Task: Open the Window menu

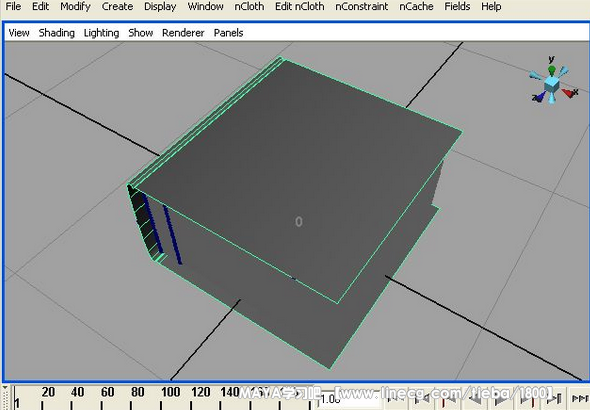Action: point(205,6)
